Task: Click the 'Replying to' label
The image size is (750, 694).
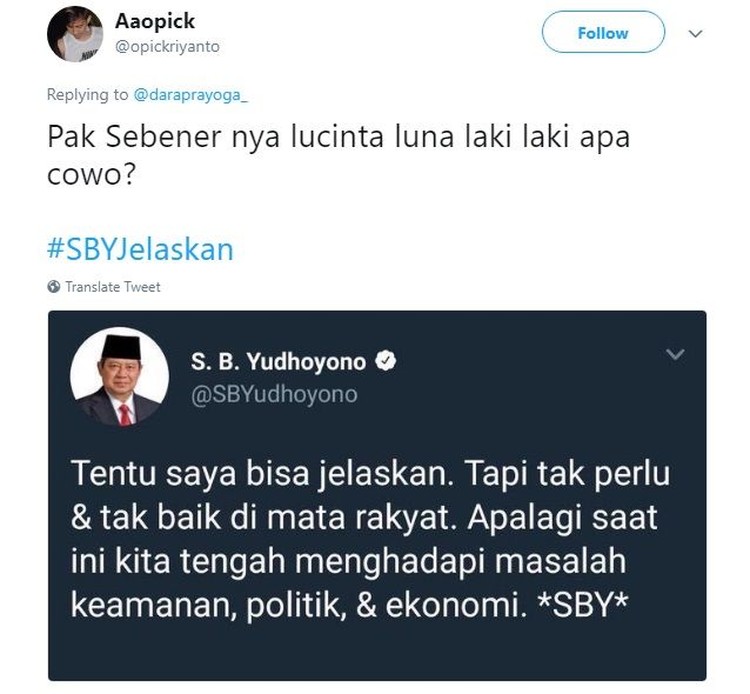Action: [x=88, y=95]
